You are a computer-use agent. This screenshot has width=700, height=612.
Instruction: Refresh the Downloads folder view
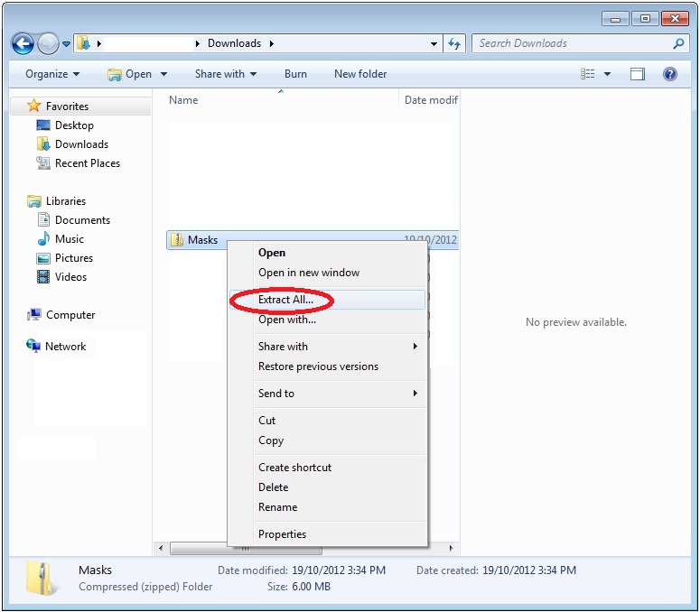(x=454, y=43)
